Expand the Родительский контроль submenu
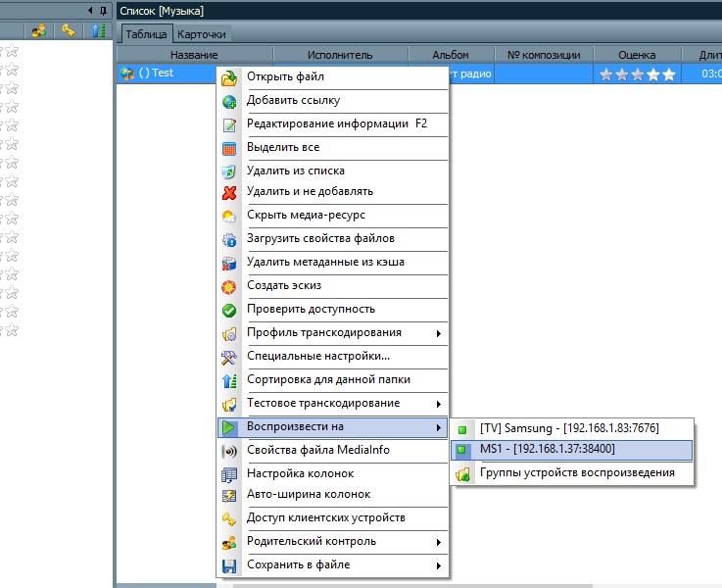 (439, 542)
